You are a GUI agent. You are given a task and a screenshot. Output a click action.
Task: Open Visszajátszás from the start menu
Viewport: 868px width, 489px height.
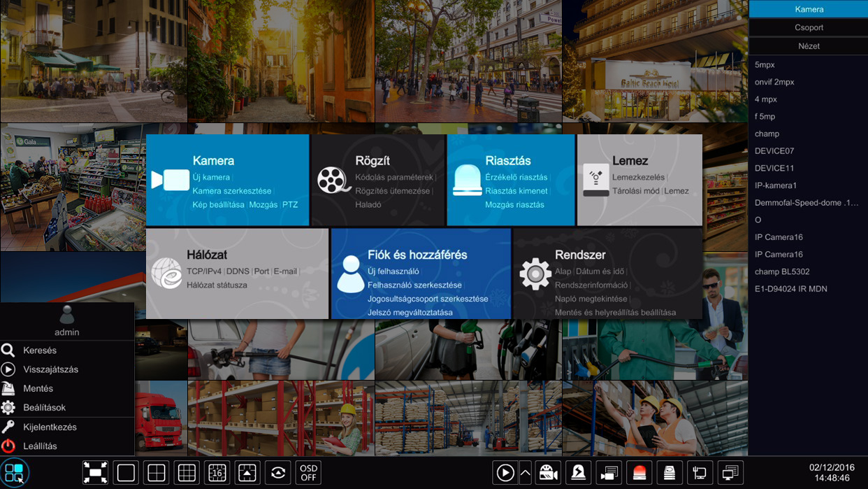(50, 369)
